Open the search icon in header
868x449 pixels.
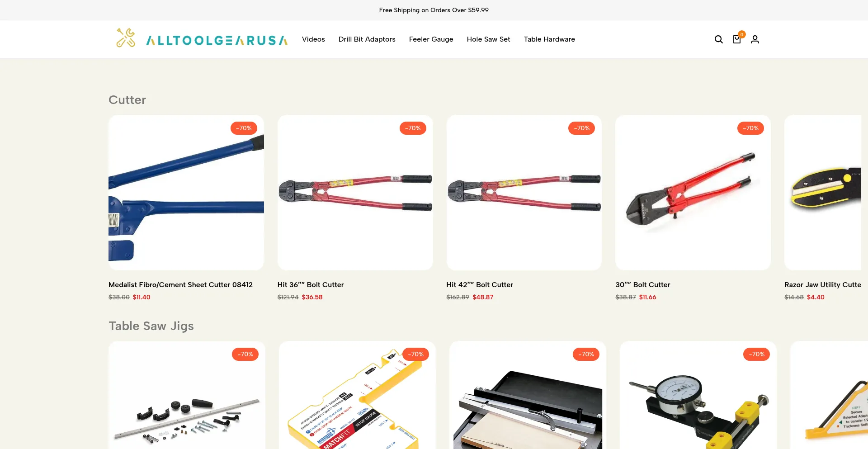point(718,39)
